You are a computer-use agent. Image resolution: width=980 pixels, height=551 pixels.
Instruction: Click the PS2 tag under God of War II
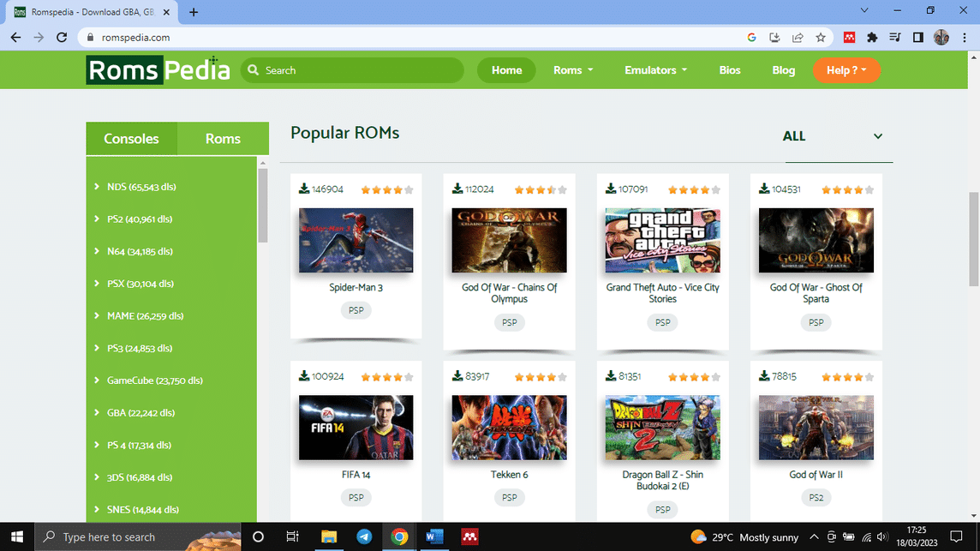click(816, 497)
